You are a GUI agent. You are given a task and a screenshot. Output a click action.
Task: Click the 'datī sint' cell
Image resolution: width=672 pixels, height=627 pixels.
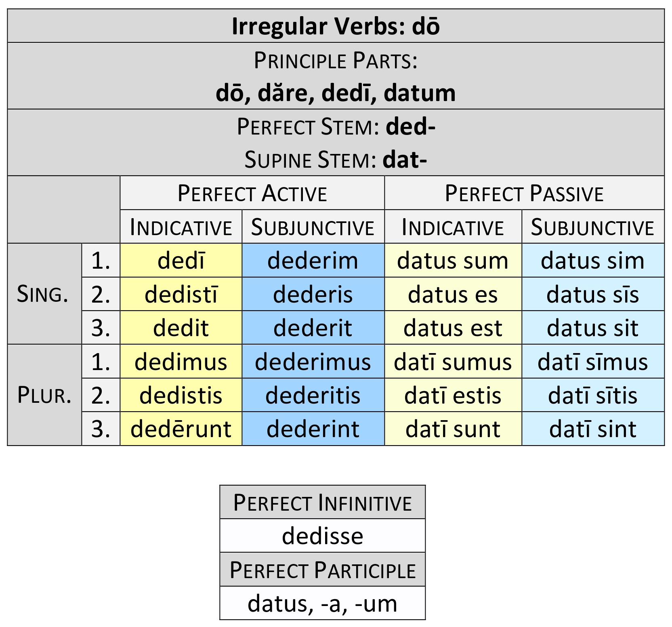click(592, 429)
